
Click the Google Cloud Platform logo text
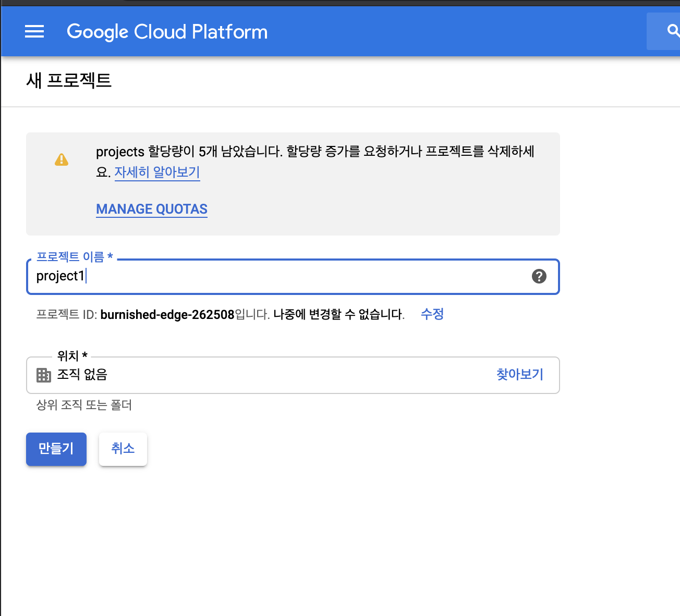point(167,32)
